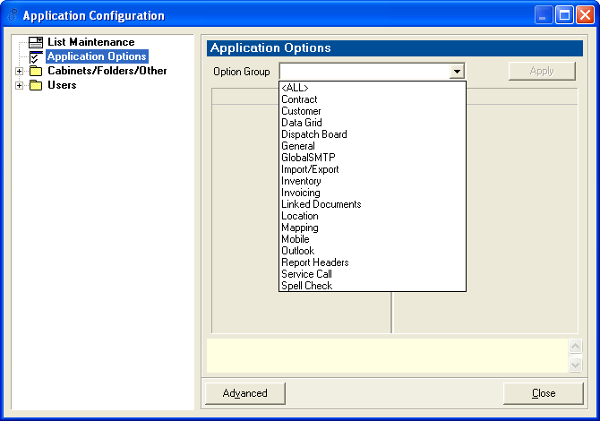
Task: Select Users in the tree
Action: [62, 85]
